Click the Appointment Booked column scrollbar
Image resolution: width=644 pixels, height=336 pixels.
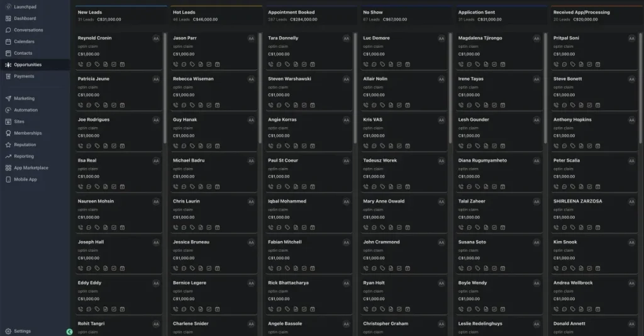point(355,88)
